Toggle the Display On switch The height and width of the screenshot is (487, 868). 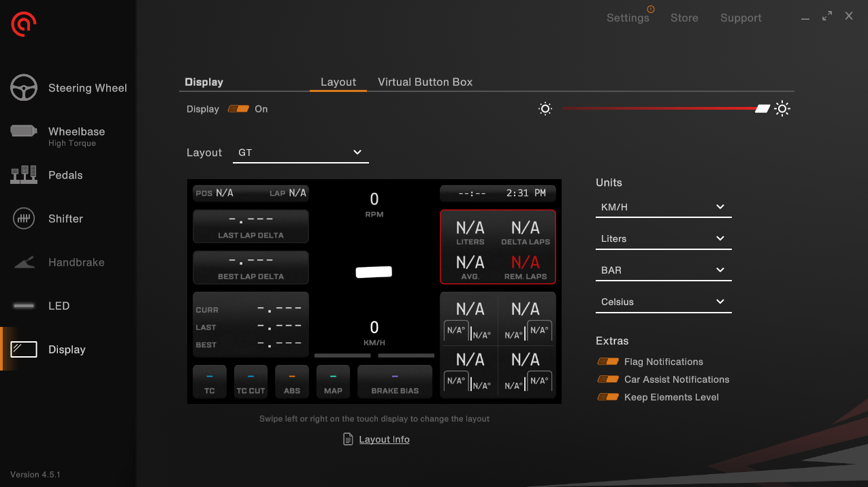239,109
